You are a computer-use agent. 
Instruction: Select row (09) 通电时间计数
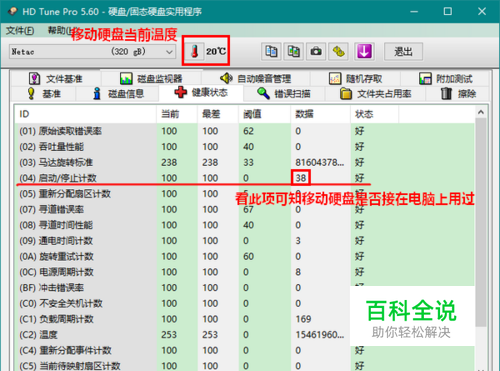coord(245,241)
